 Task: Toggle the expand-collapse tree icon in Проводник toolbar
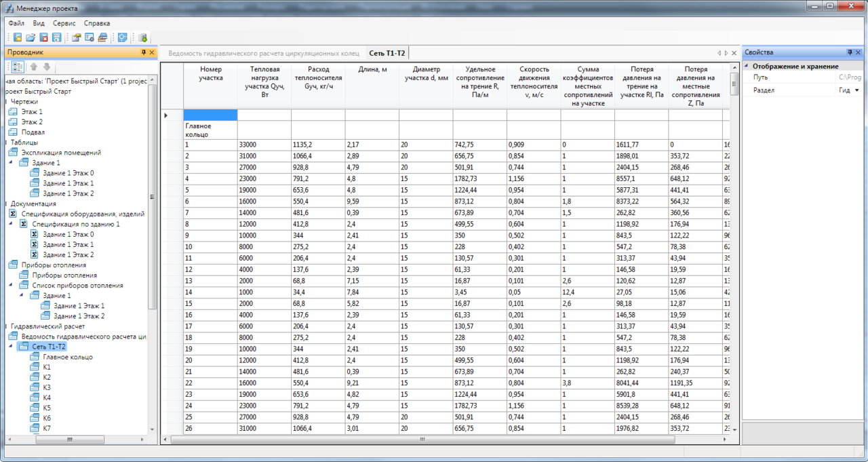point(18,66)
